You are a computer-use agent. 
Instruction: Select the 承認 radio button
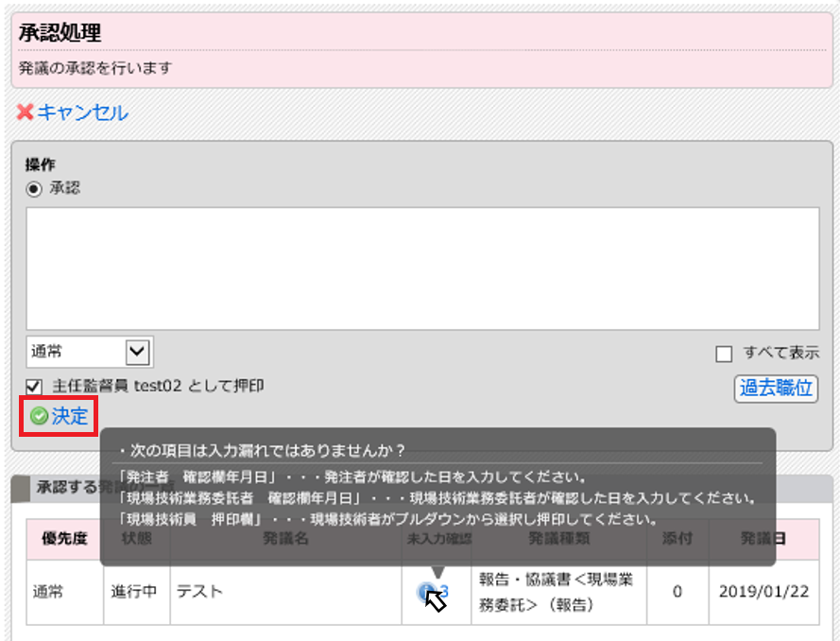(35, 188)
